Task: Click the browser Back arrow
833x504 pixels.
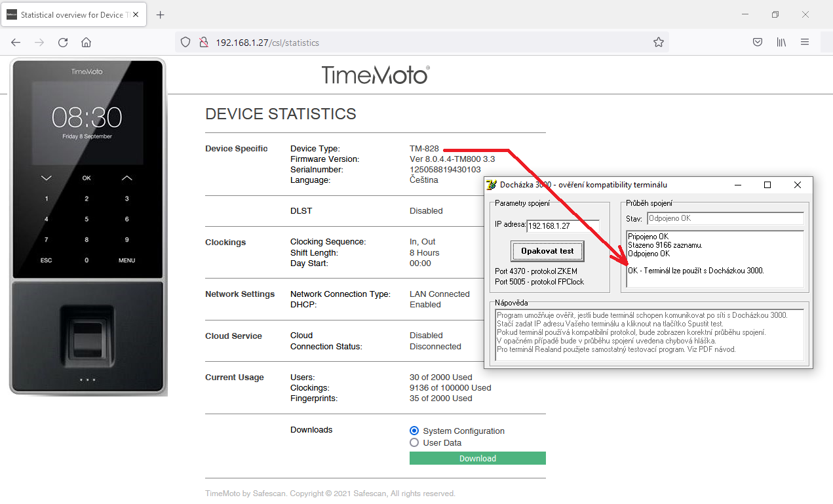Action: pyautogui.click(x=16, y=43)
